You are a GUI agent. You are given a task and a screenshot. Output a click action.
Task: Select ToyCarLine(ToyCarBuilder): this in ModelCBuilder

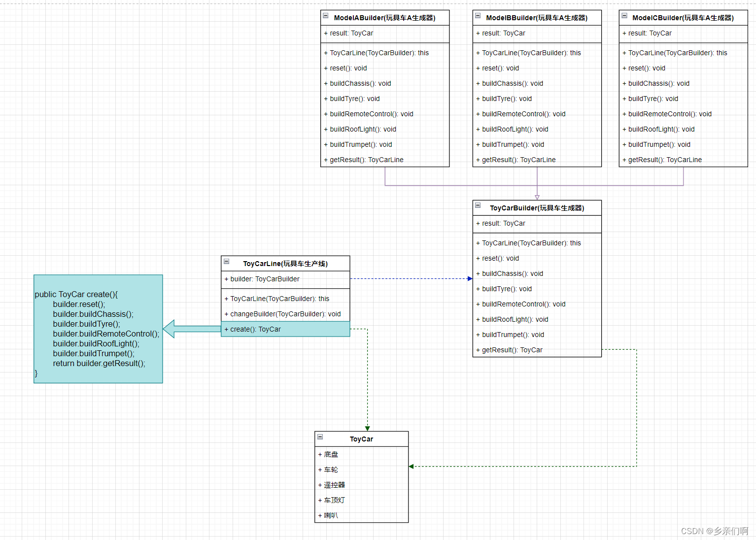(684, 53)
